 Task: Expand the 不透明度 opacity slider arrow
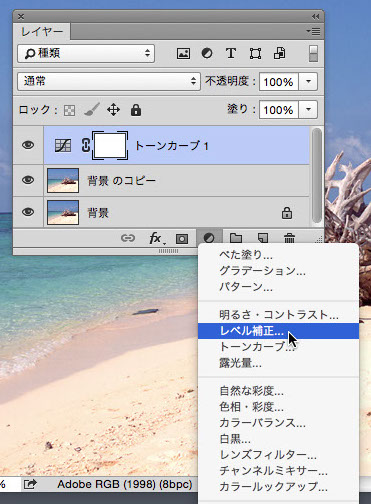click(308, 81)
